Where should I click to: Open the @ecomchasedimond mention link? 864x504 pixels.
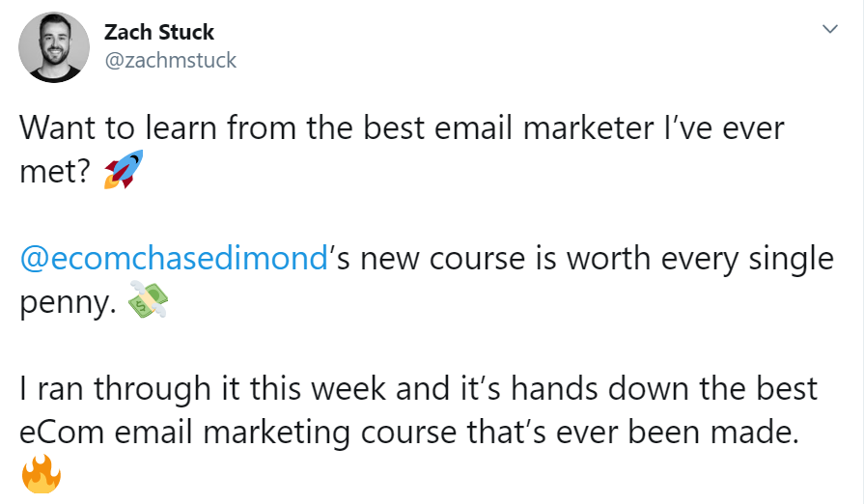[x=174, y=258]
